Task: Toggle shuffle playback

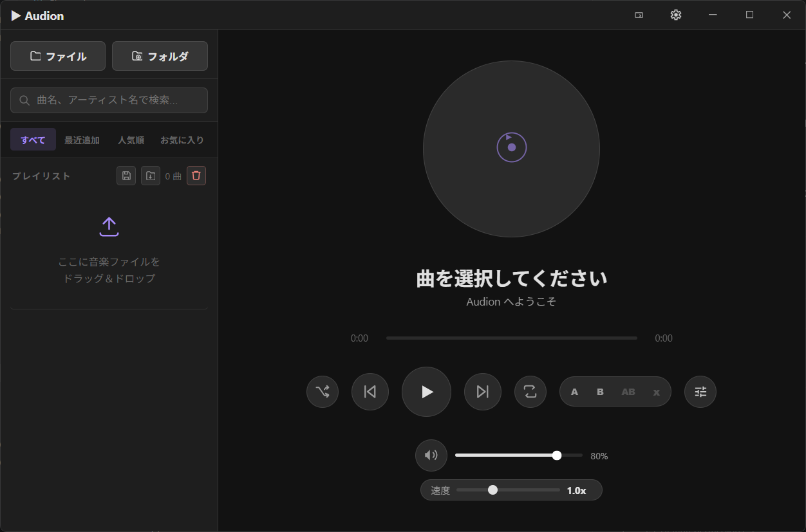Action: pyautogui.click(x=323, y=392)
